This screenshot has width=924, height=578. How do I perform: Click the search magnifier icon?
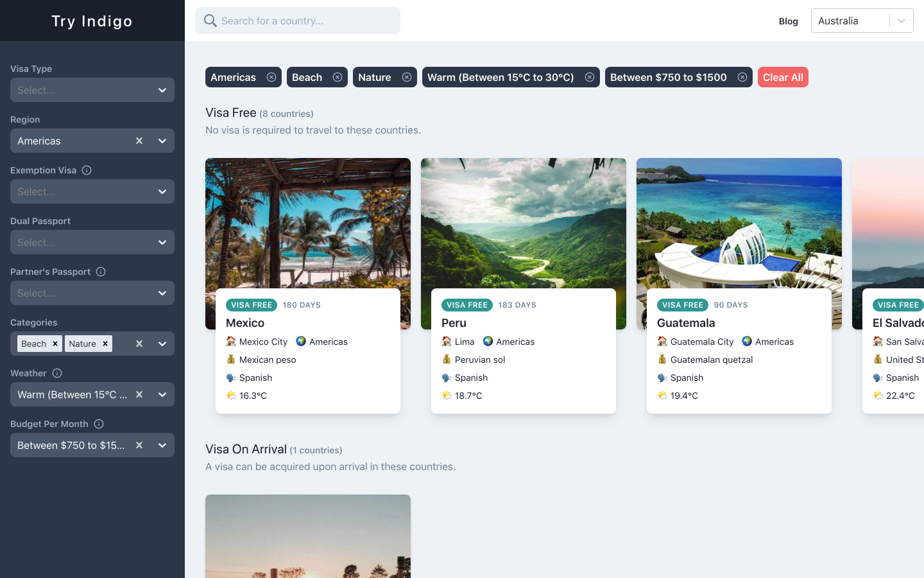tap(210, 21)
